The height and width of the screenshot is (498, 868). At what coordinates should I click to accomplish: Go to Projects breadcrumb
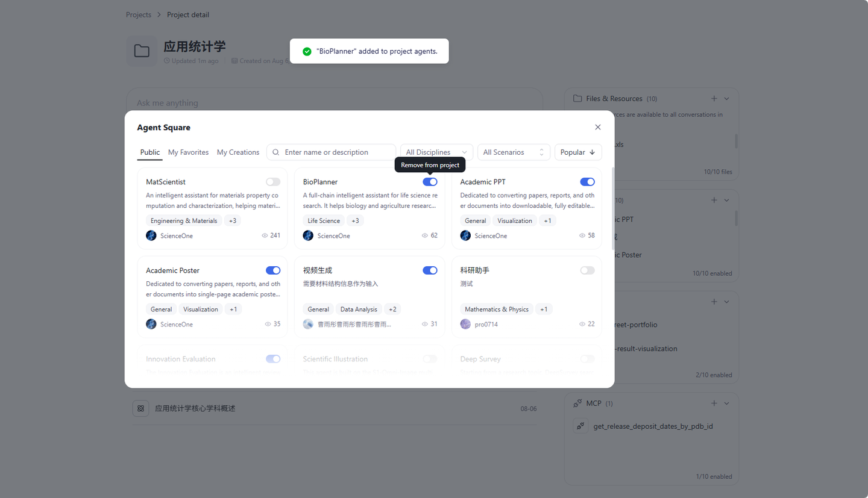coord(139,14)
